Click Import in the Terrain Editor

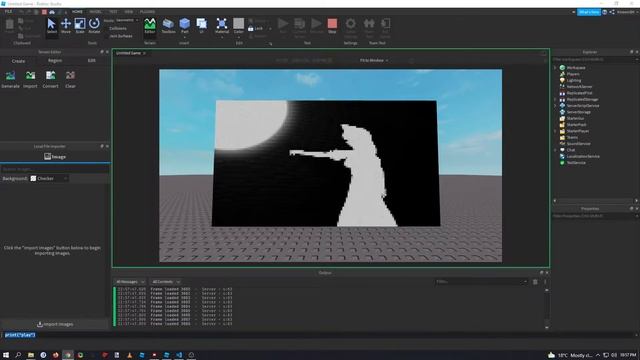click(30, 79)
